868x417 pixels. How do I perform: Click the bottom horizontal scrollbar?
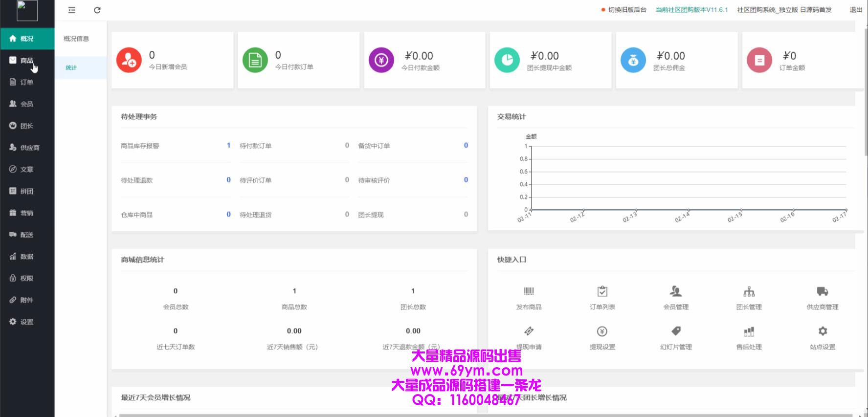click(484, 415)
